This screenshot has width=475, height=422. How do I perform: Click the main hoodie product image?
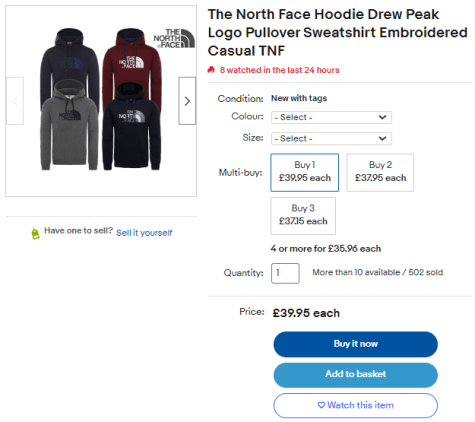coord(101,101)
